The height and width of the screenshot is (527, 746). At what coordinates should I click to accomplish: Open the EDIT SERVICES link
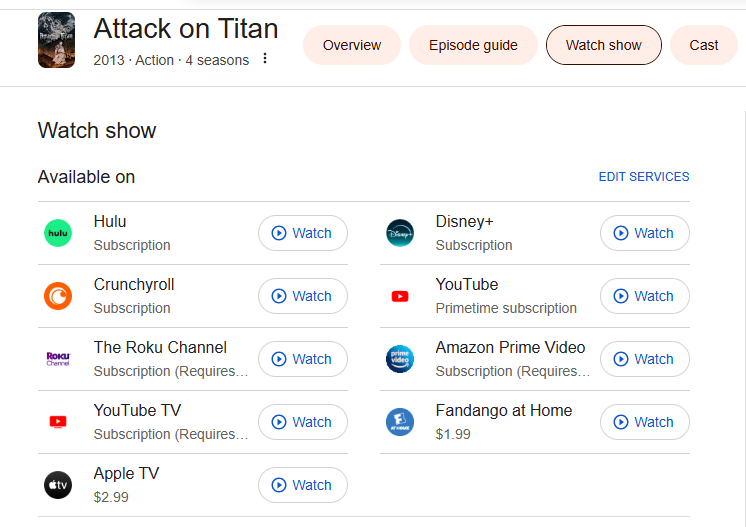point(644,177)
